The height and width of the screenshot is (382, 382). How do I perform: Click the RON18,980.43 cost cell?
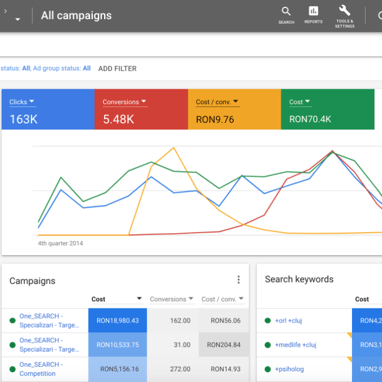click(x=117, y=321)
